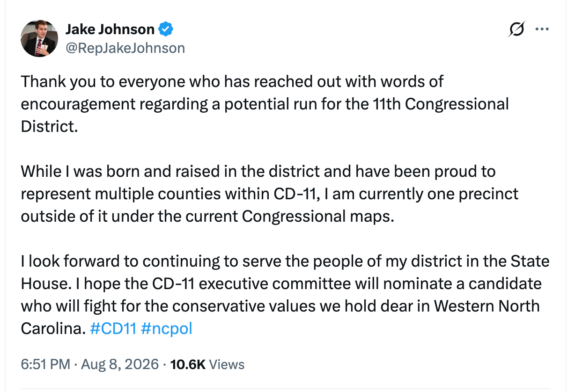Visit the Jake Johnson display name link
This screenshot has width=575, height=392.
pos(110,29)
